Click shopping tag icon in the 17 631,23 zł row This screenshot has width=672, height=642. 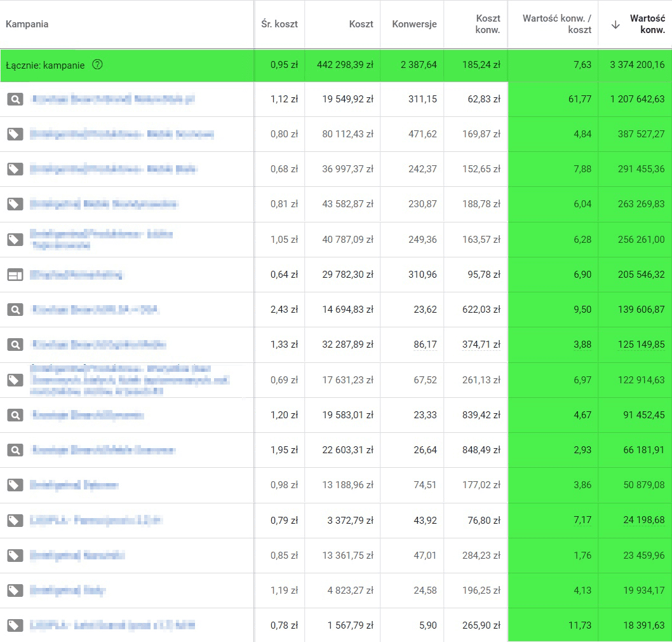click(x=15, y=380)
